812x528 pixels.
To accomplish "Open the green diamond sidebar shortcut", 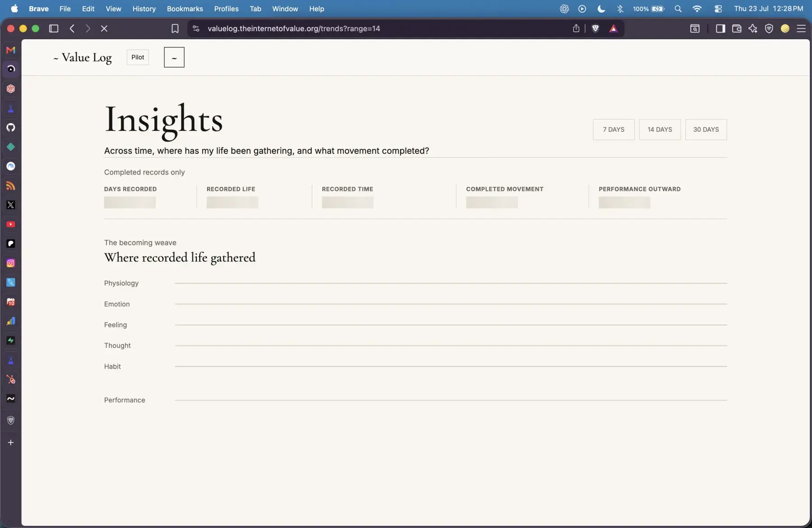I will point(11,147).
